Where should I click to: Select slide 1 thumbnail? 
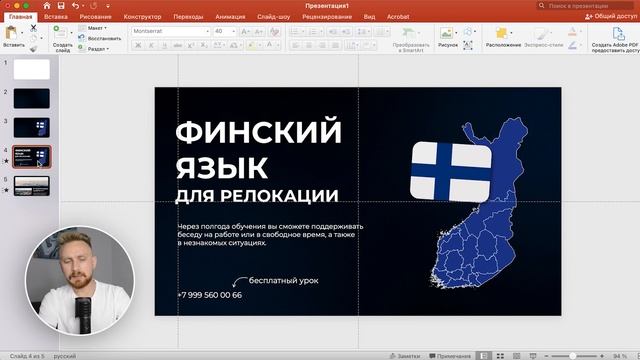pos(31,69)
